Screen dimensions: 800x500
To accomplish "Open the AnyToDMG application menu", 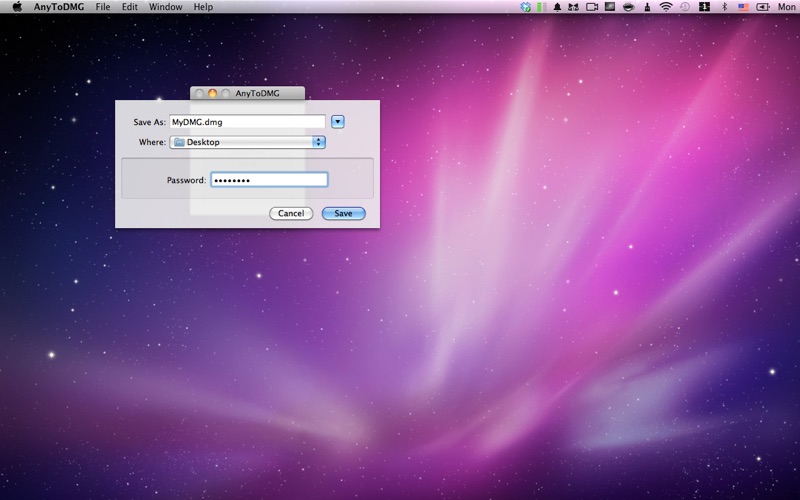I will [58, 7].
